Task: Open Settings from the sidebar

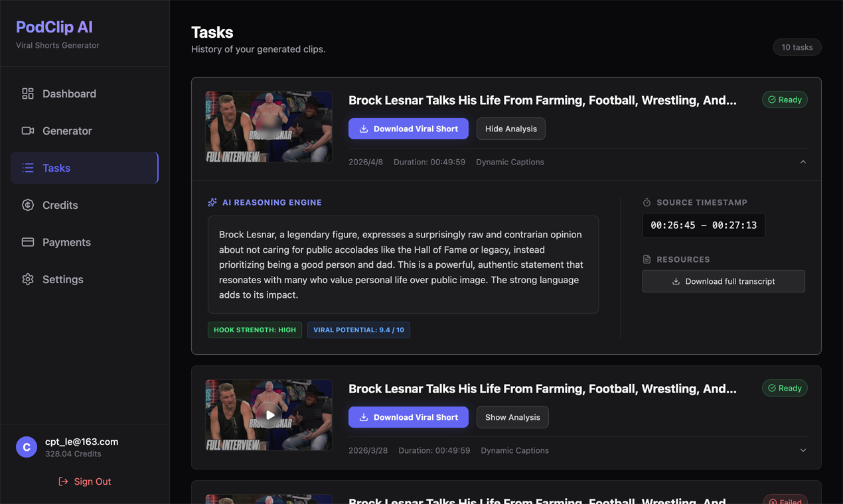Action: point(84,279)
